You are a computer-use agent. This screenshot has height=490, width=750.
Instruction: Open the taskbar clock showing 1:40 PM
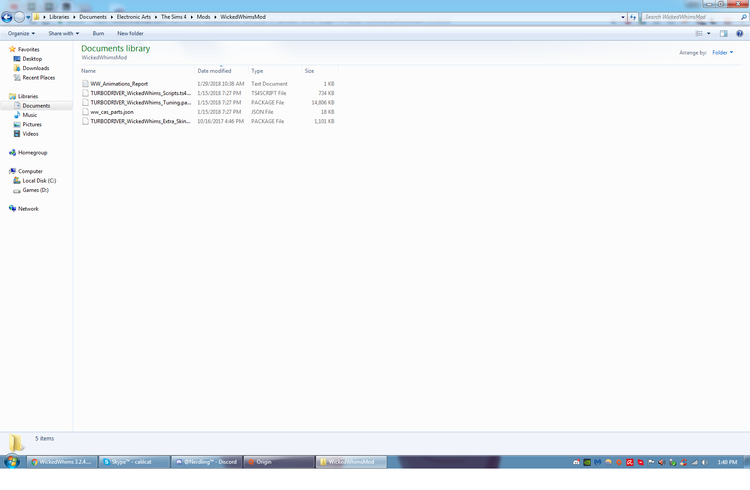[727, 462]
